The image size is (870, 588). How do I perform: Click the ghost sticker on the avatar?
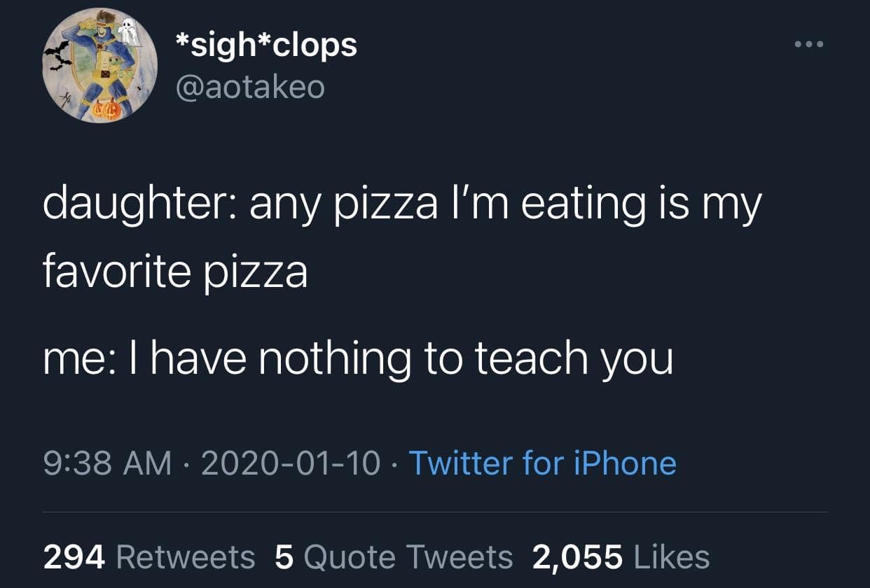(127, 29)
